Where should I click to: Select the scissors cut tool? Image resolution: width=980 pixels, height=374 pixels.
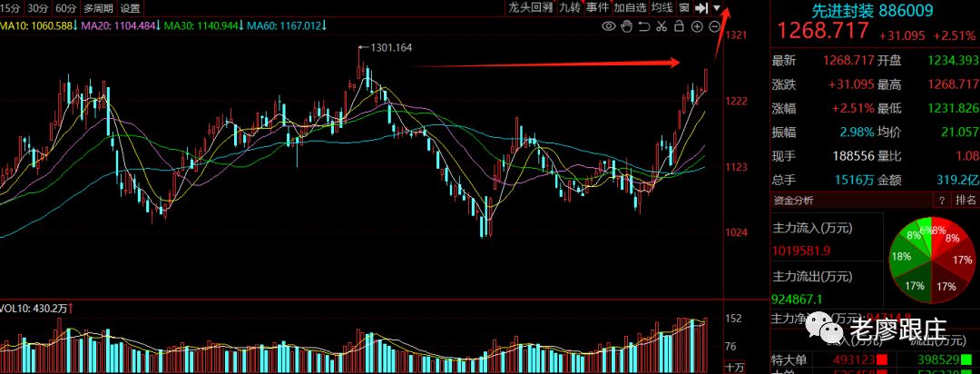point(661,26)
